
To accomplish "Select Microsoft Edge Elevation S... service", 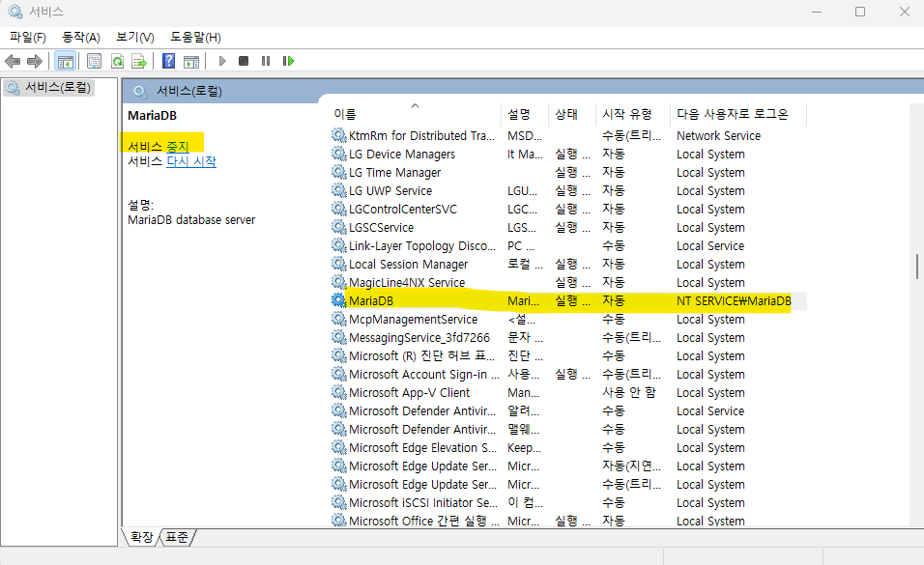I will pos(422,447).
